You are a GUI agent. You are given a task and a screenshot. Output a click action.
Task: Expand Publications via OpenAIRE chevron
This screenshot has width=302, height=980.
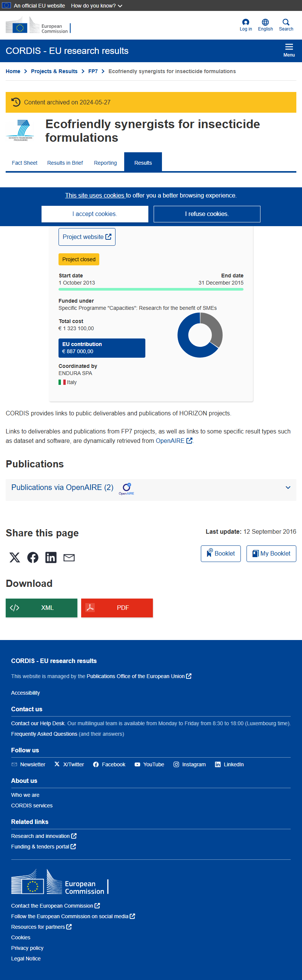(288, 488)
